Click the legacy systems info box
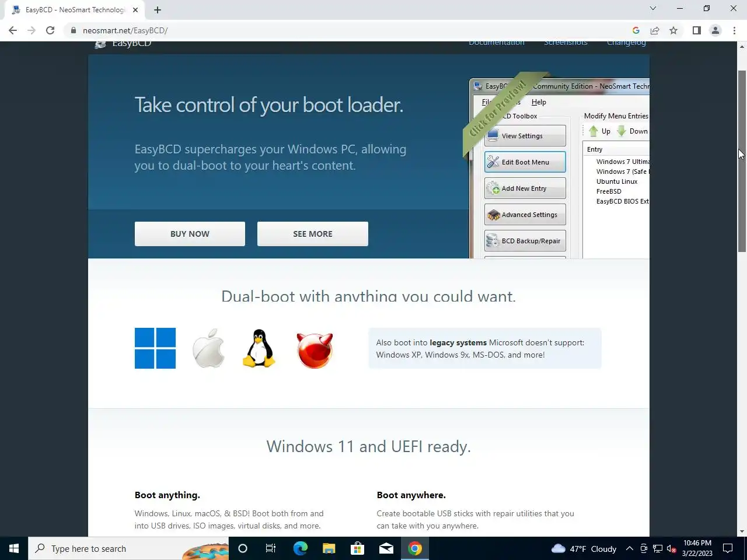The height and width of the screenshot is (560, 747). [484, 348]
